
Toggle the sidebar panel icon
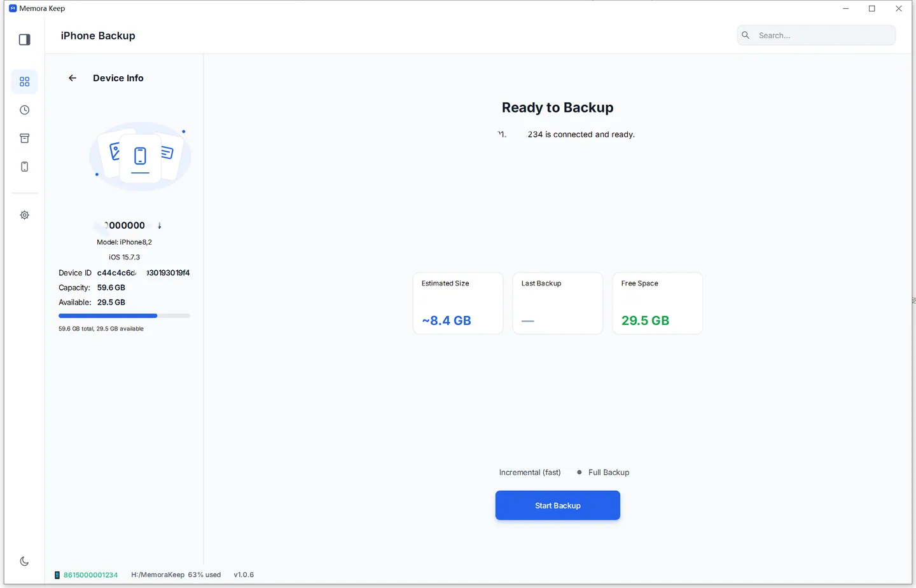click(25, 39)
